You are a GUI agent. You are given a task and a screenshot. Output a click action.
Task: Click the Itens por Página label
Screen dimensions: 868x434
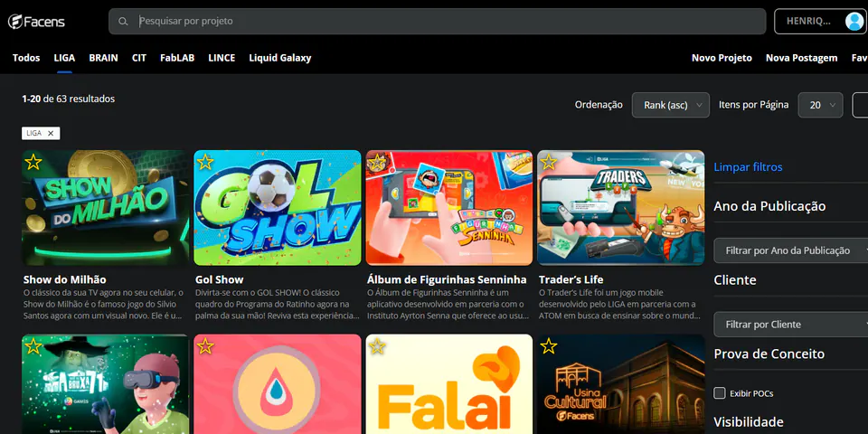[x=753, y=105]
